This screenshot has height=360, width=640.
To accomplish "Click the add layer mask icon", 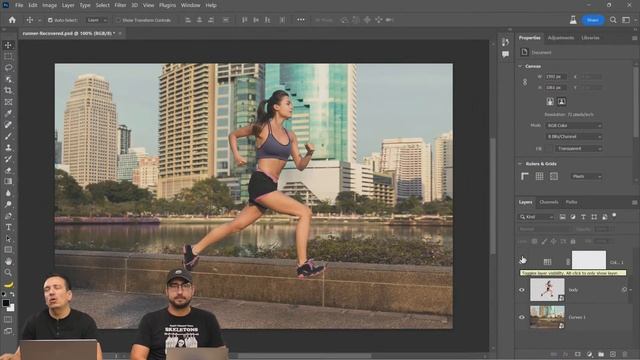I will (x=577, y=354).
